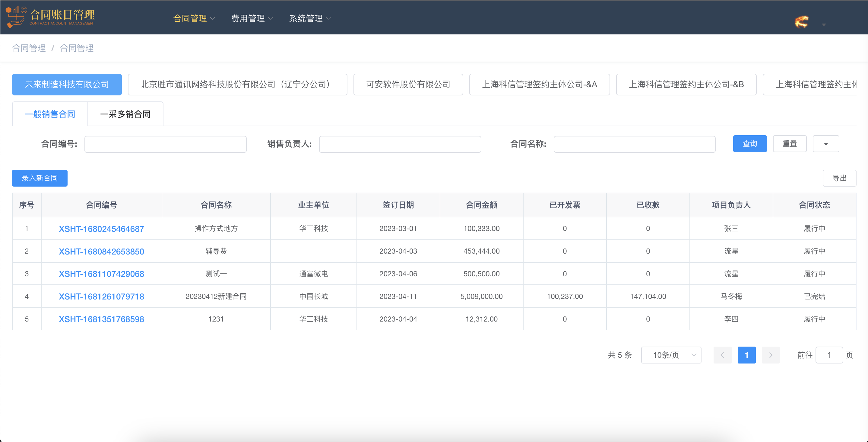This screenshot has width=868, height=442.
Task: Open the user account dropdown arrow
Action: click(x=824, y=25)
